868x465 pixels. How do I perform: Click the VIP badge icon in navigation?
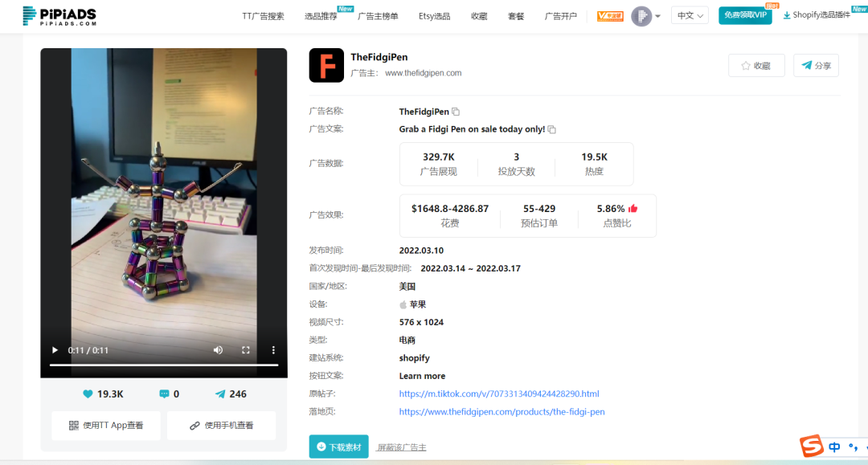click(x=610, y=15)
